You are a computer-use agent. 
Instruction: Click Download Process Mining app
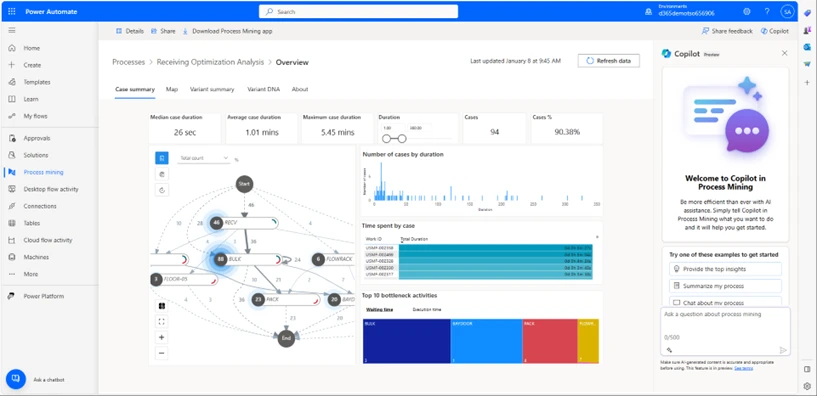(x=227, y=31)
